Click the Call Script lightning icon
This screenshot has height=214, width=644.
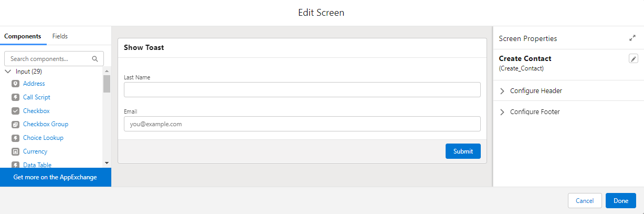click(x=15, y=97)
